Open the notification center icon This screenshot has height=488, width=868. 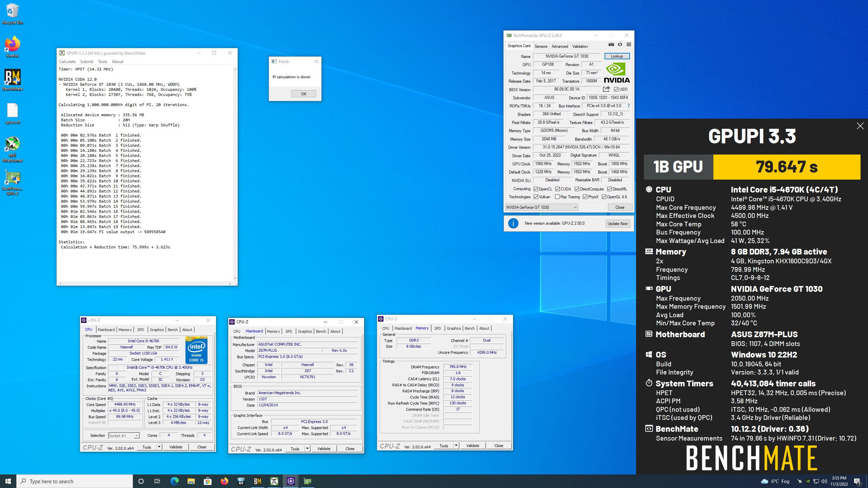(x=857, y=481)
